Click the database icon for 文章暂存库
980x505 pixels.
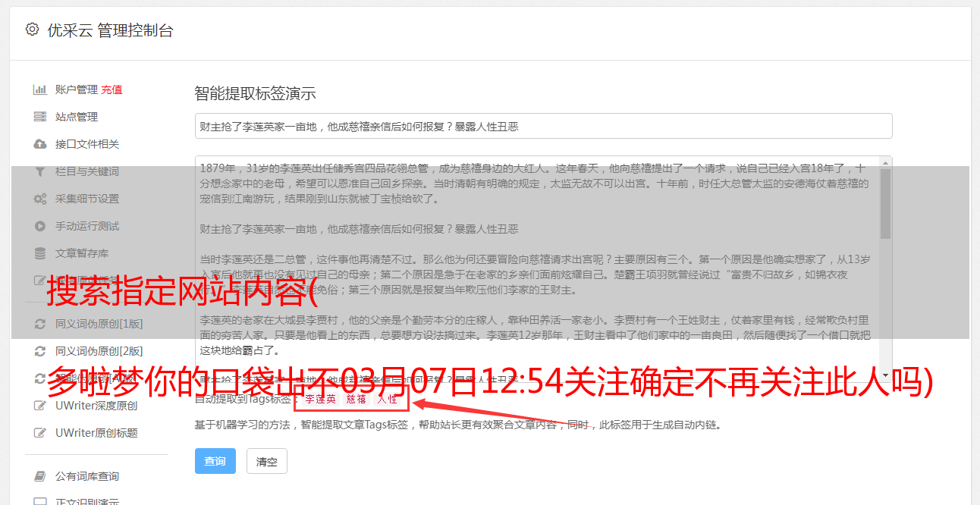(40, 253)
